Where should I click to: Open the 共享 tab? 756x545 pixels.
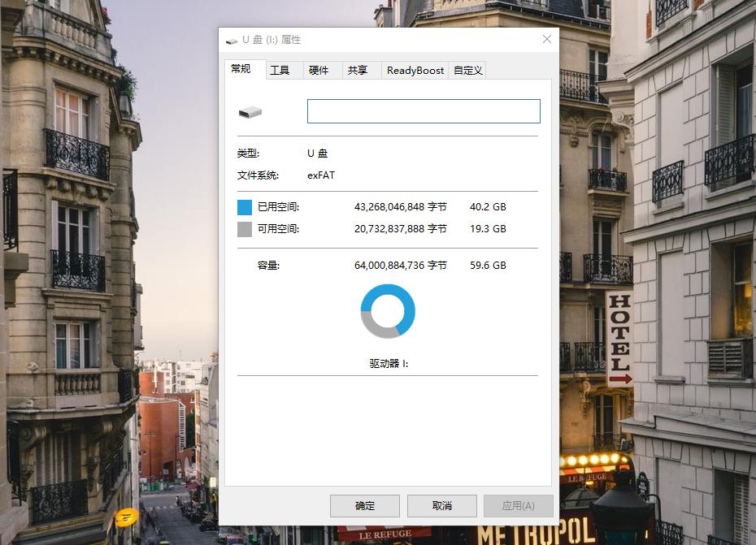click(358, 70)
